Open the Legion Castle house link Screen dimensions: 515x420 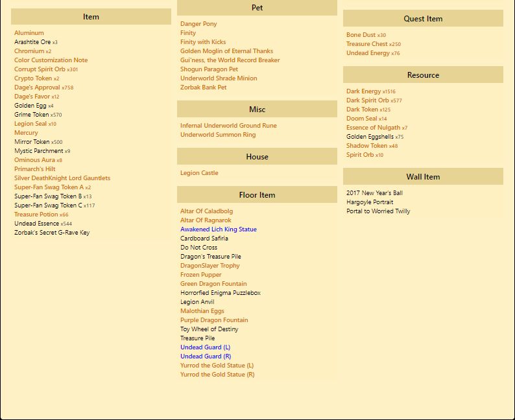(199, 173)
